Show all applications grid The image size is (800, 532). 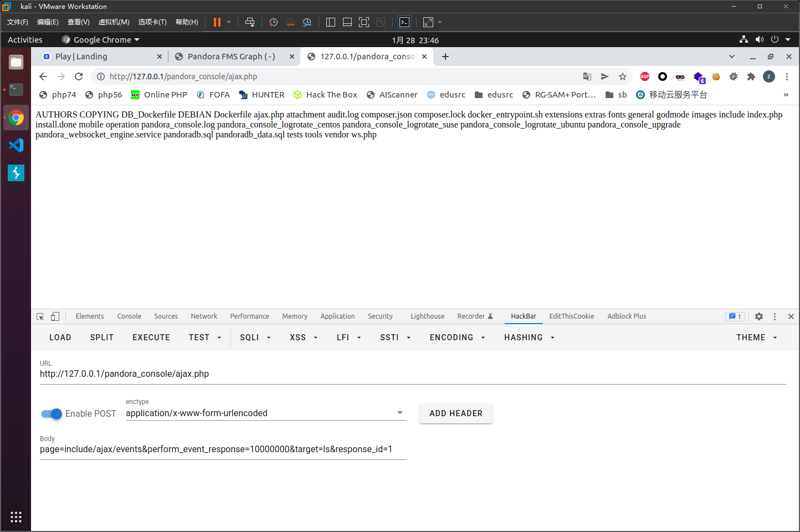[16, 516]
